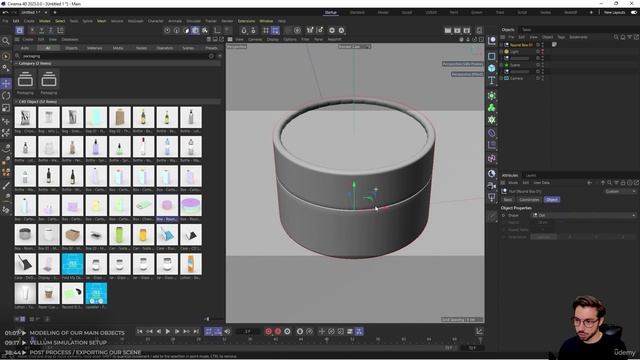Open the Shape dropdown in Object Properties

pos(583,215)
